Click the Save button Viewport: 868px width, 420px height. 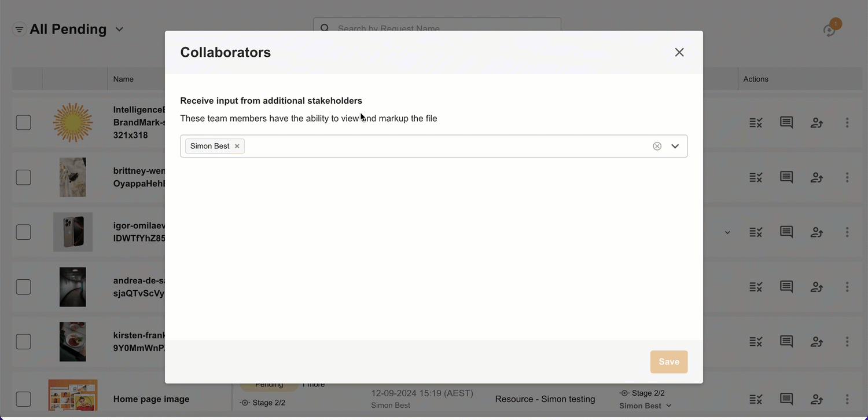coord(668,361)
